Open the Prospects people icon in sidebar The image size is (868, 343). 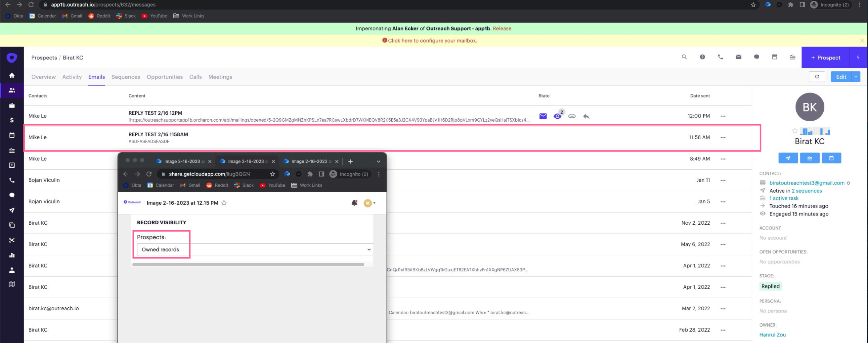coord(12,90)
